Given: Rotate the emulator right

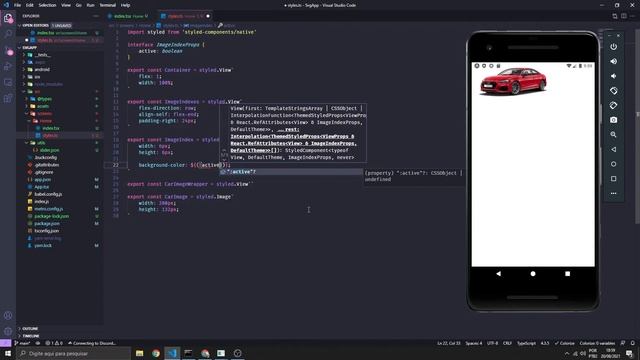Looking at the screenshot, I should click(x=613, y=105).
